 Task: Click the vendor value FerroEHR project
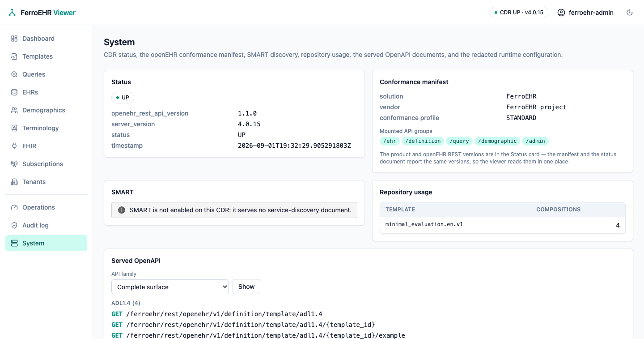536,107
